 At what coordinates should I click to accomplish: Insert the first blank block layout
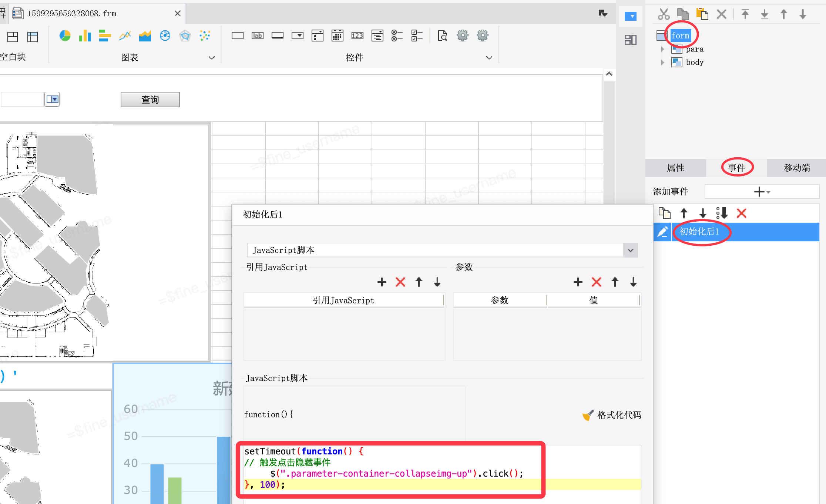tap(13, 37)
